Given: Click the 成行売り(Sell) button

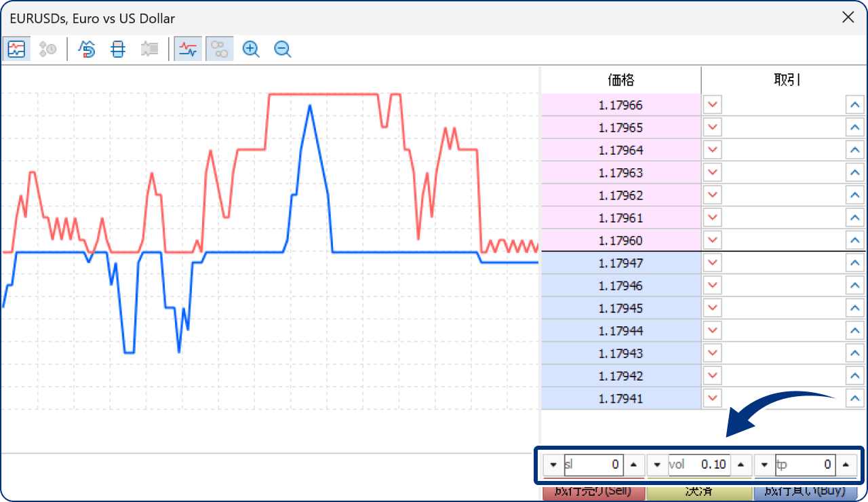Looking at the screenshot, I should (594, 493).
